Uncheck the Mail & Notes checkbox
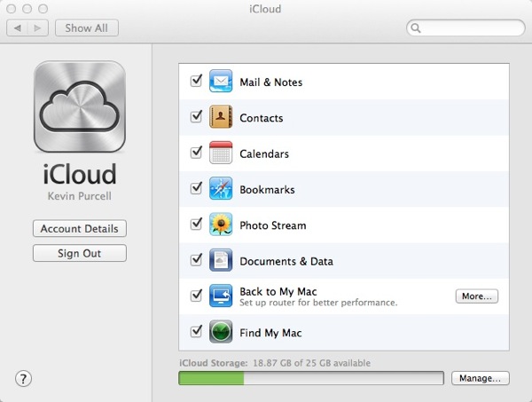Screen dimensions: 532x402 (x=196, y=81)
